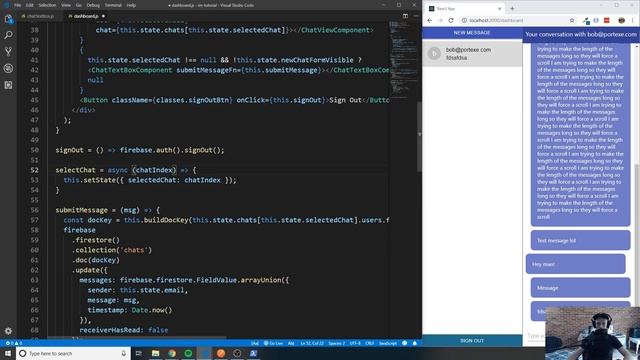
Task: Open the Extensions view in VS Code activity bar
Action: pyautogui.click(x=8, y=85)
